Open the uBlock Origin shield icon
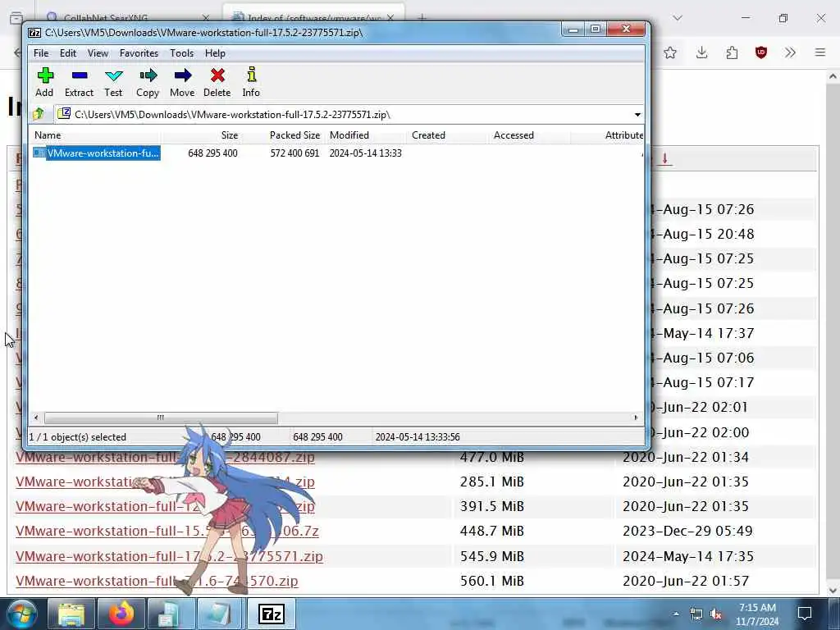The height and width of the screenshot is (630, 840). click(x=760, y=52)
